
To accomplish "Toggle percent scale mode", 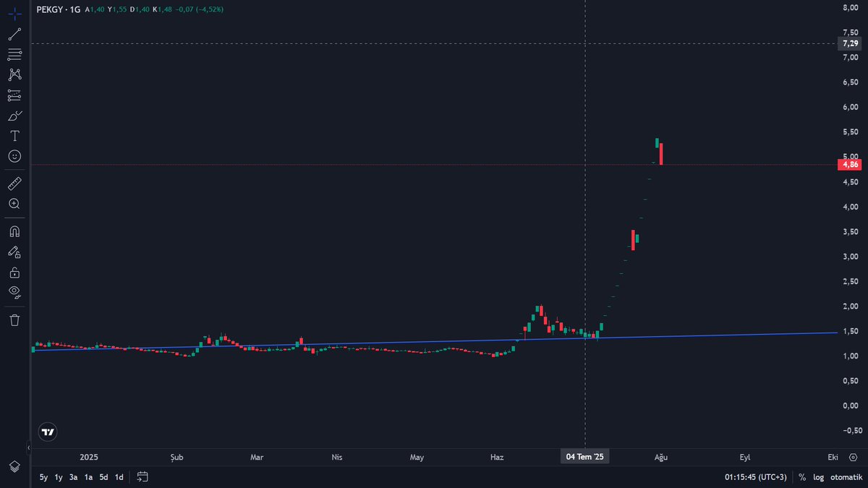I will click(x=802, y=477).
